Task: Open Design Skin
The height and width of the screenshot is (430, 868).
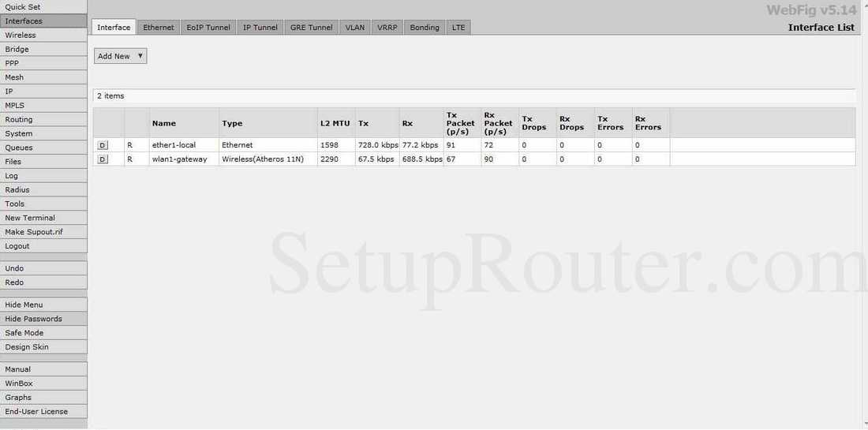Action: point(43,347)
